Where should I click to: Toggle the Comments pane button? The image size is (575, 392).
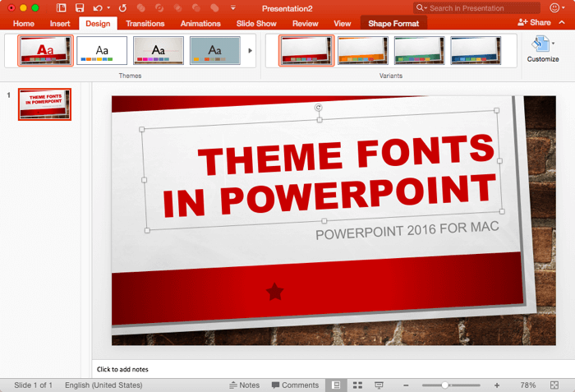coord(295,385)
